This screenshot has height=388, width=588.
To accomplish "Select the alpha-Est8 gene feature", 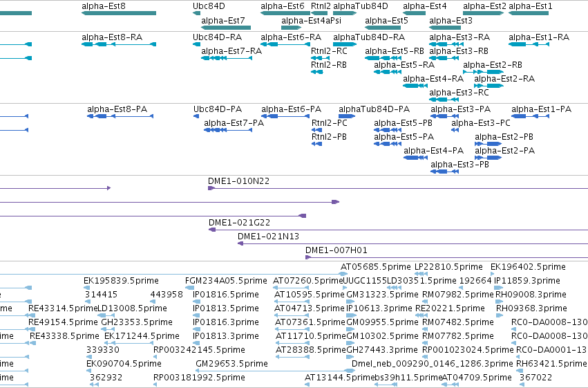I will pyautogui.click(x=119, y=13).
